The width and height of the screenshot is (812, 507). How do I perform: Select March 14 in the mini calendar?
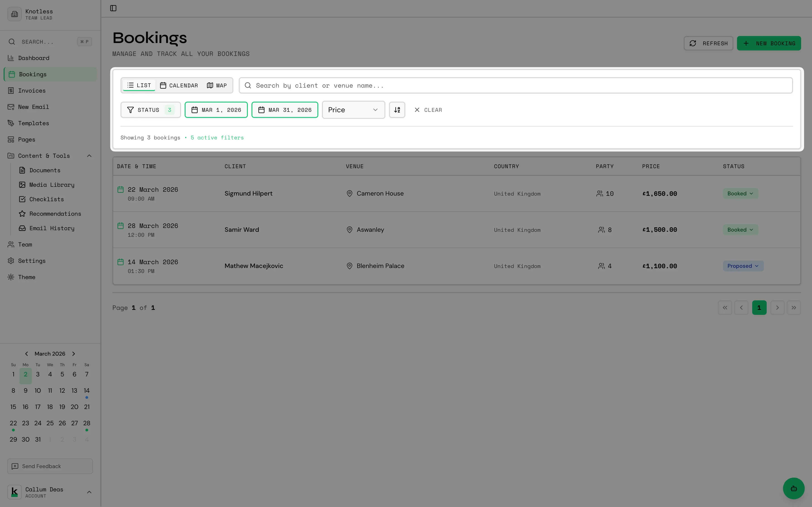pos(86,391)
